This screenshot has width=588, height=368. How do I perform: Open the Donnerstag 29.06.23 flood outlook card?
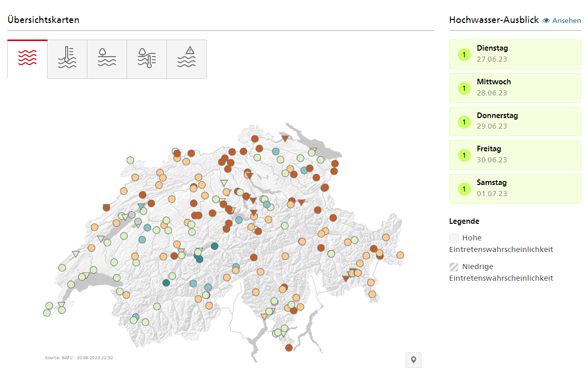[x=515, y=122]
